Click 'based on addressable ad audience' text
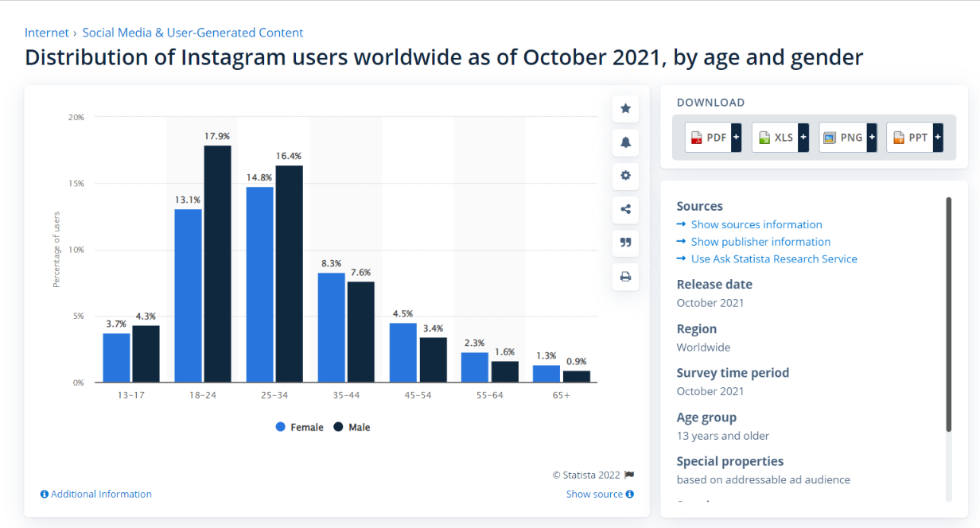The height and width of the screenshot is (528, 980). 764,479
